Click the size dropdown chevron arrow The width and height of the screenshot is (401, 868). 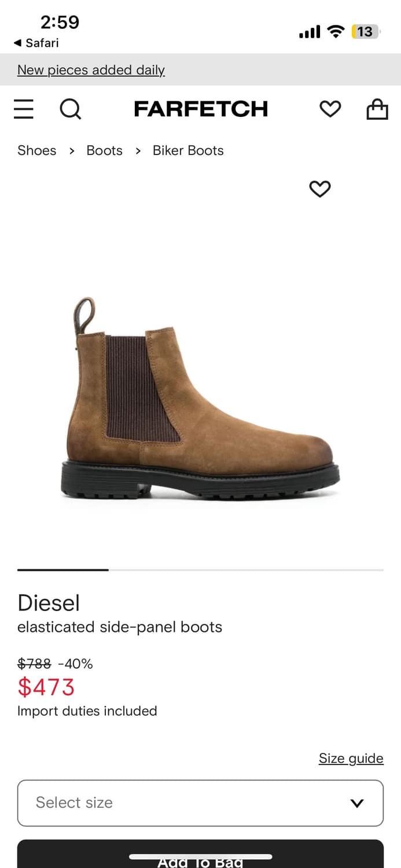pos(358,803)
